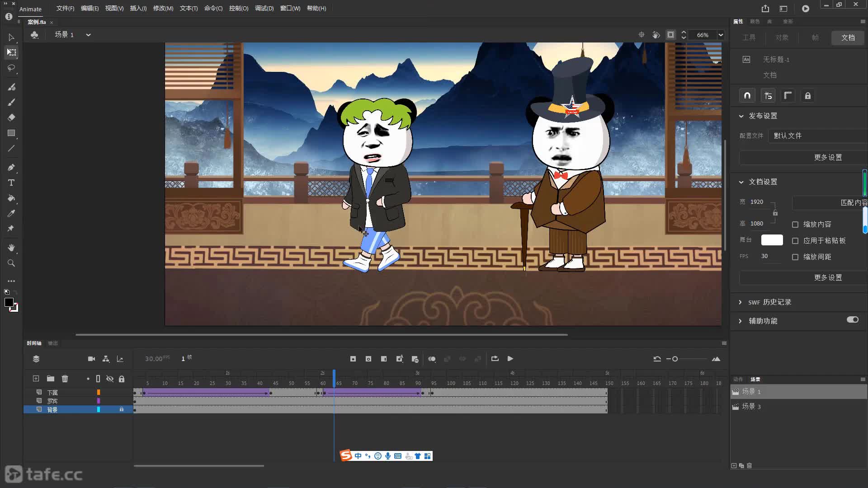The height and width of the screenshot is (488, 868).
Task: Delete the selected layer
Action: (x=65, y=379)
